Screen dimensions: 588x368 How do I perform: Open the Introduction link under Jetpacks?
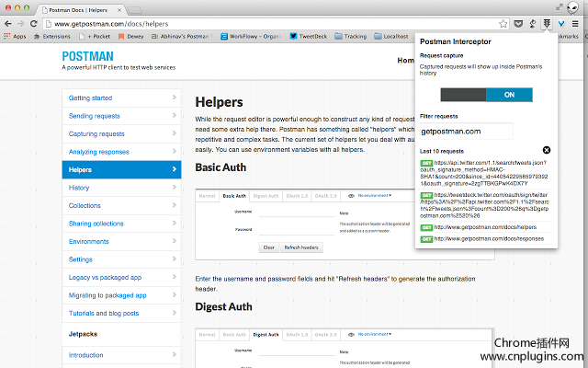(x=85, y=355)
